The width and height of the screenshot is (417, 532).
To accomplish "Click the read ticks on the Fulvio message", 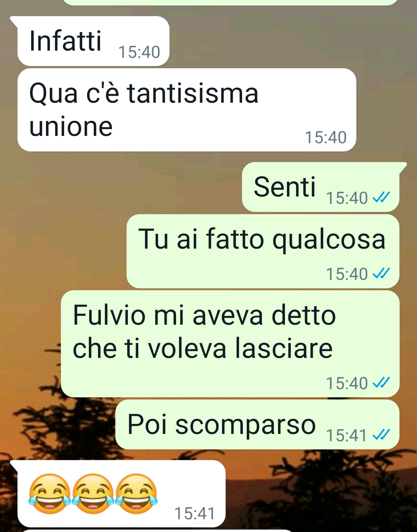I will (x=381, y=383).
